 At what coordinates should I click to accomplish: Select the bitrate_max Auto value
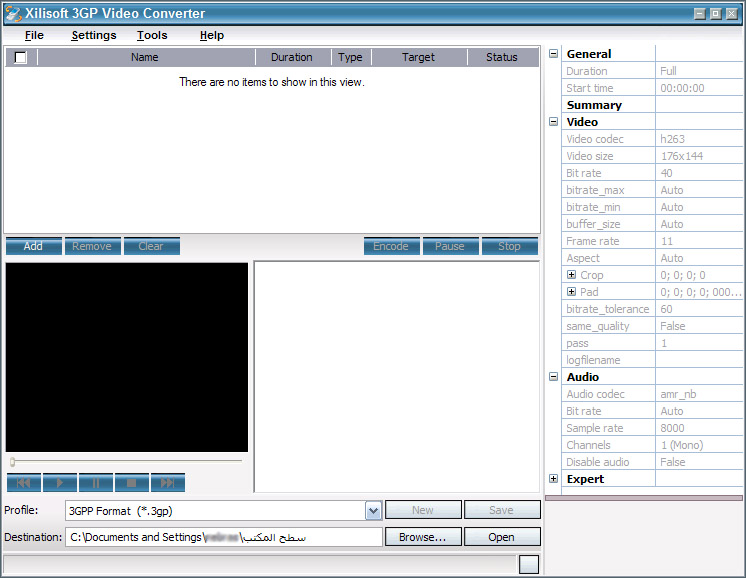699,190
